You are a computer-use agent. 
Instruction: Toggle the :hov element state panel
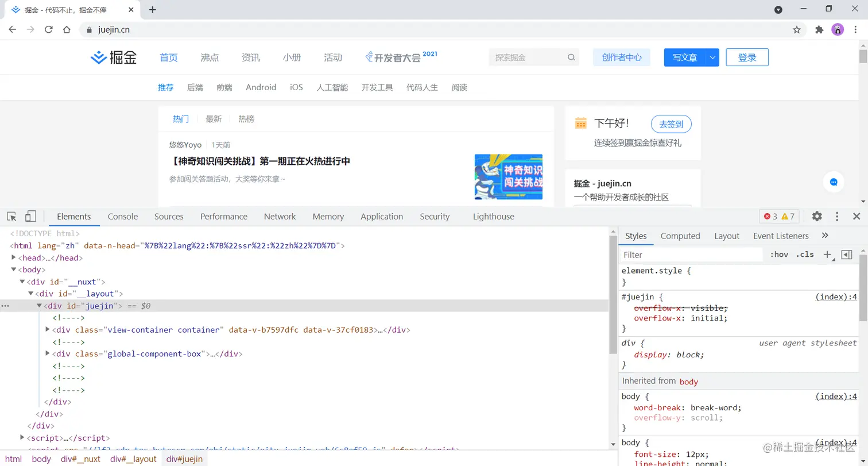coord(779,255)
